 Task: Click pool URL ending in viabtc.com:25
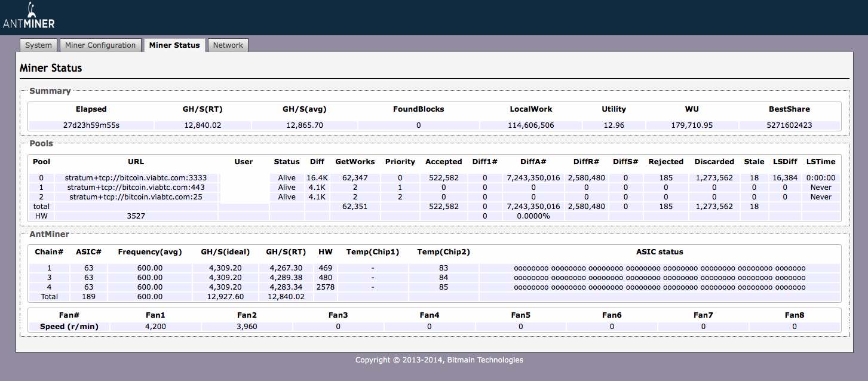tap(137, 197)
